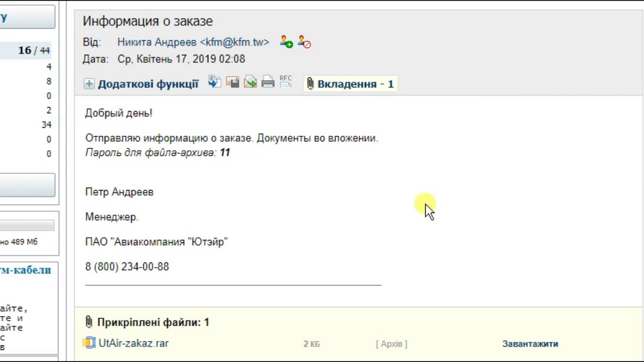Screen dimensions: 644x362
Task: Download attachment via Завантажити link
Action: tap(530, 344)
